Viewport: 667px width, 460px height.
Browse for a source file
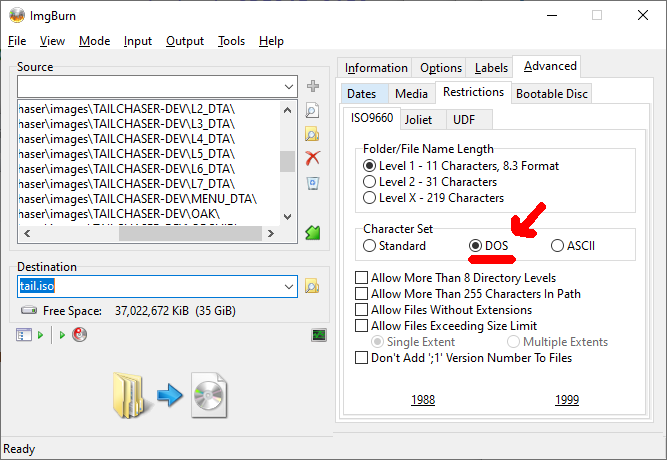point(313,111)
